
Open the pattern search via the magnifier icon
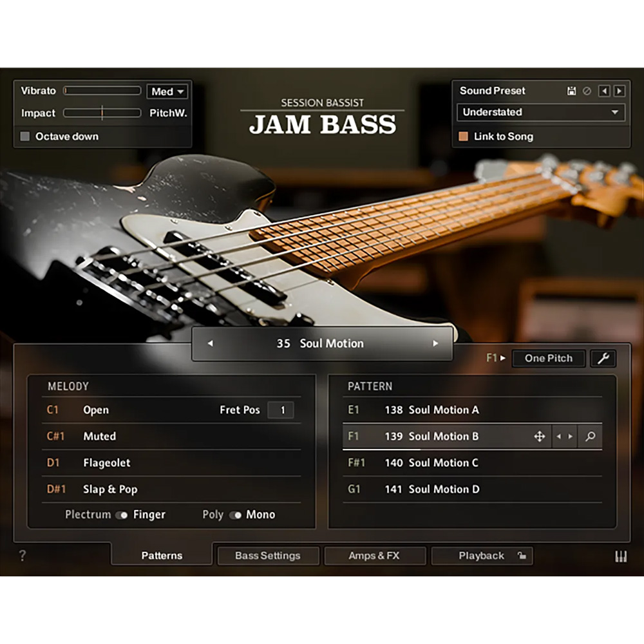coord(589,437)
